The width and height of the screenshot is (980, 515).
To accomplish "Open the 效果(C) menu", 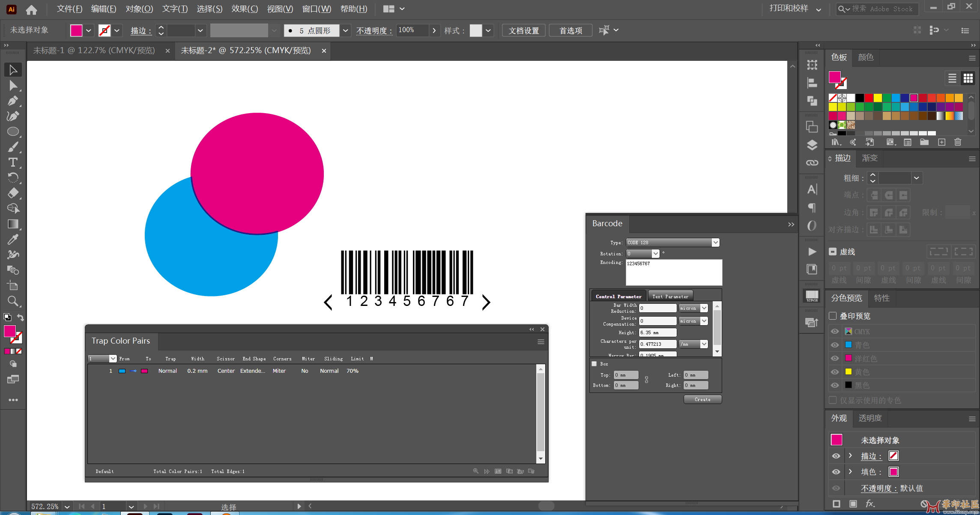I will [x=245, y=9].
